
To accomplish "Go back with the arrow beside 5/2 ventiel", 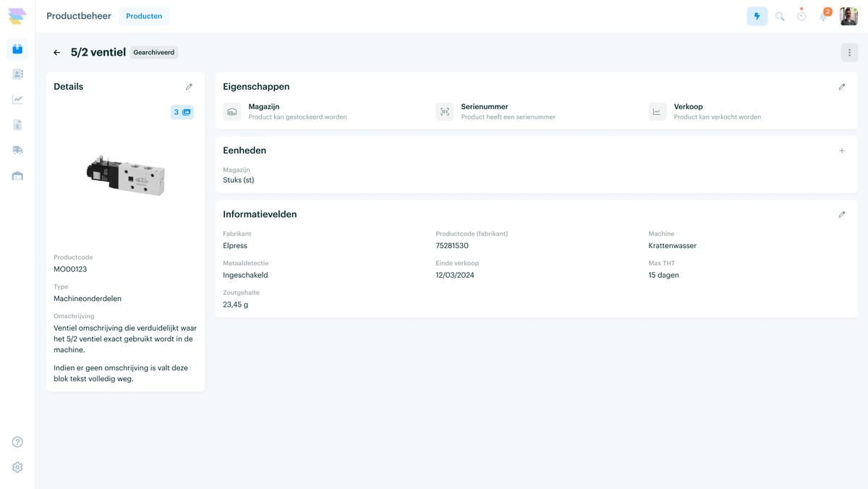I will click(57, 53).
